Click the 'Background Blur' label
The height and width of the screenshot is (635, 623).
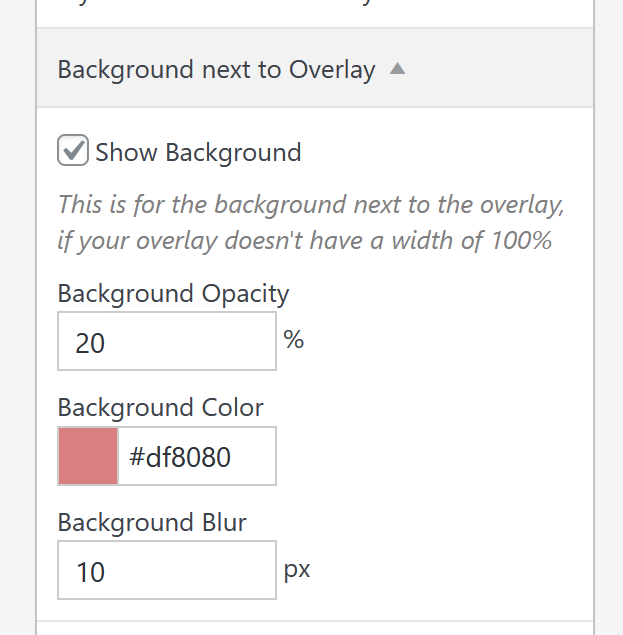pos(152,522)
